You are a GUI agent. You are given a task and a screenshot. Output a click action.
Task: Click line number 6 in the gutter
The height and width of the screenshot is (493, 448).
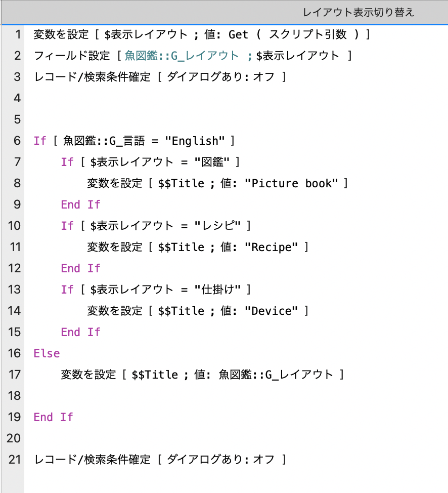click(x=17, y=141)
